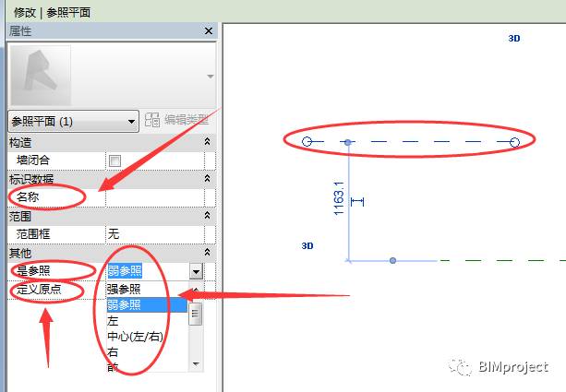The height and width of the screenshot is (392, 566).
Task: Collapse the 构造 section
Action: [x=208, y=142]
